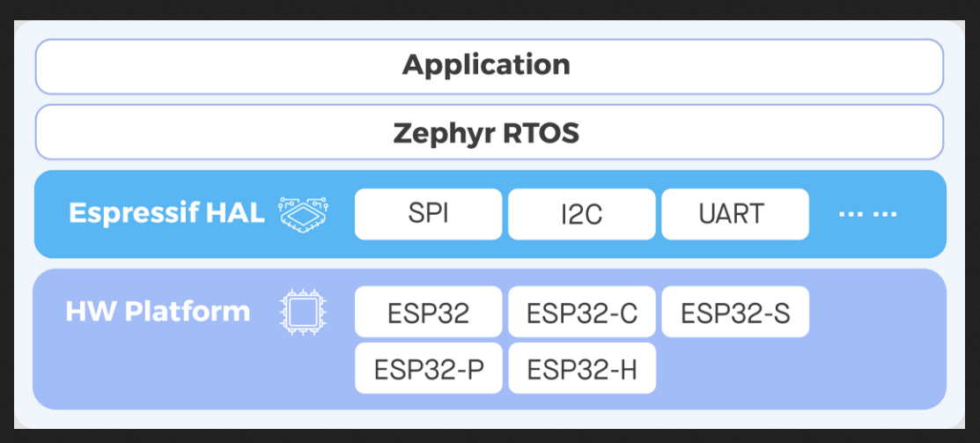This screenshot has height=443, width=980.
Task: Select the Application layer box
Action: pos(489,66)
